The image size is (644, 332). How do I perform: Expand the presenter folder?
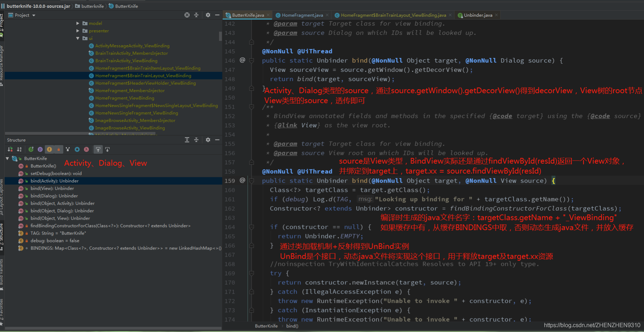click(78, 31)
